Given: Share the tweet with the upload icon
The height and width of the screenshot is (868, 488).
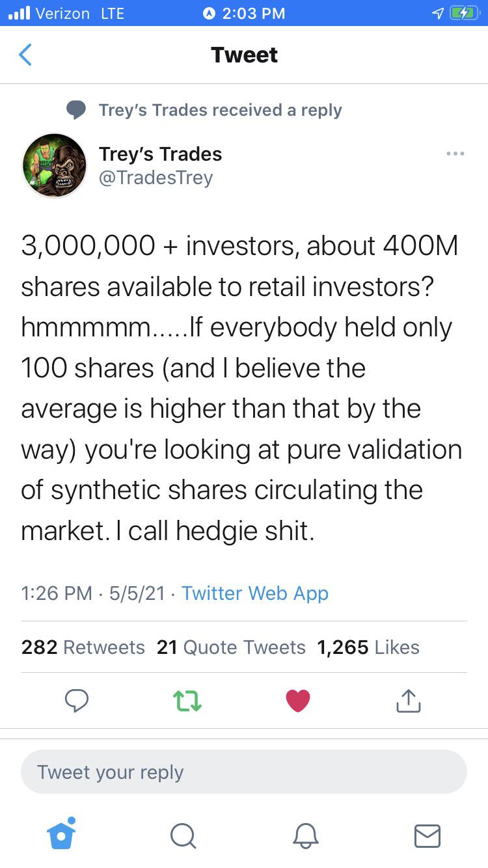Looking at the screenshot, I should click(408, 701).
